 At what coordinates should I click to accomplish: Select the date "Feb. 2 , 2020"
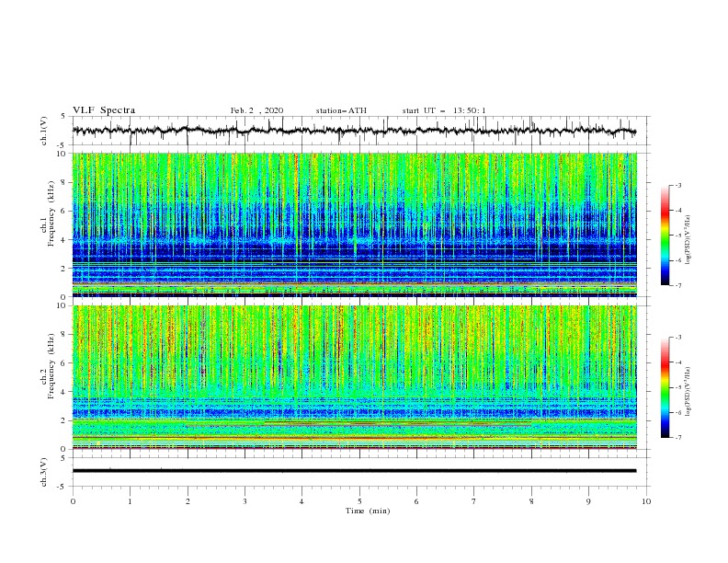[x=256, y=110]
